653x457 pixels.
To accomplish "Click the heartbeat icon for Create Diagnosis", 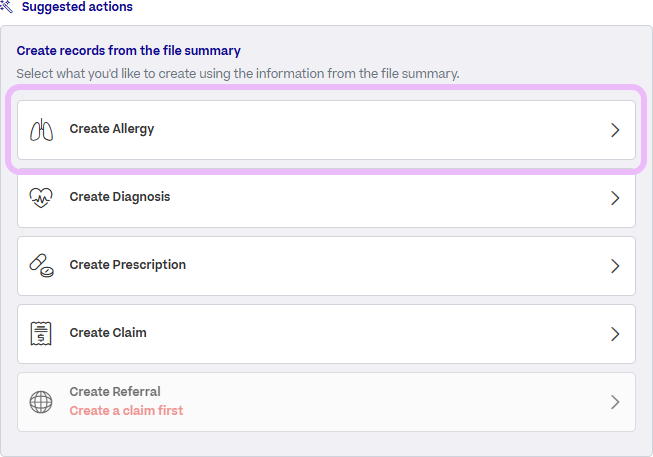I will [x=41, y=198].
